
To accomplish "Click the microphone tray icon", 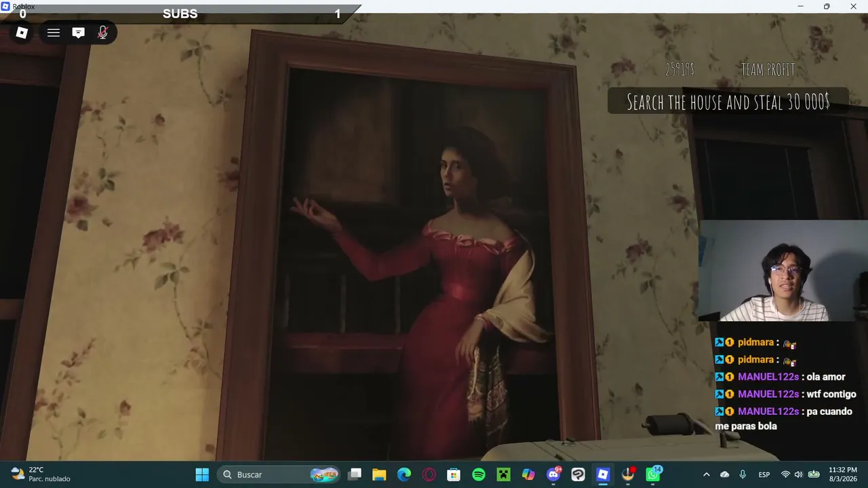I will (743, 474).
